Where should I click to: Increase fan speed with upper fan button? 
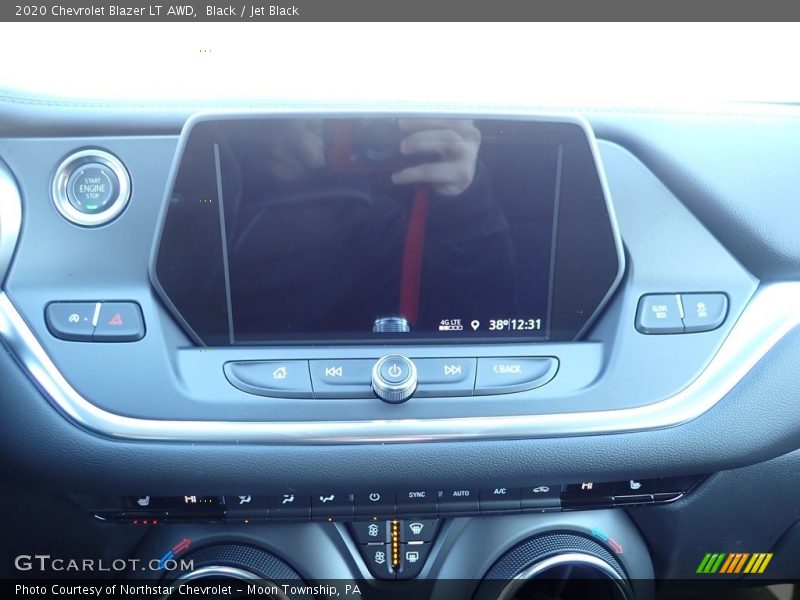tap(374, 530)
